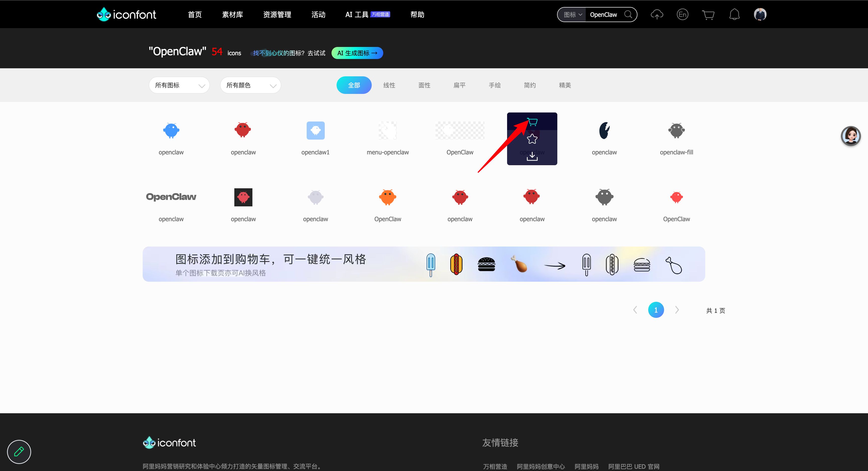Select the 全部 style filter
Screen dimensions: 868x471
(x=354, y=85)
